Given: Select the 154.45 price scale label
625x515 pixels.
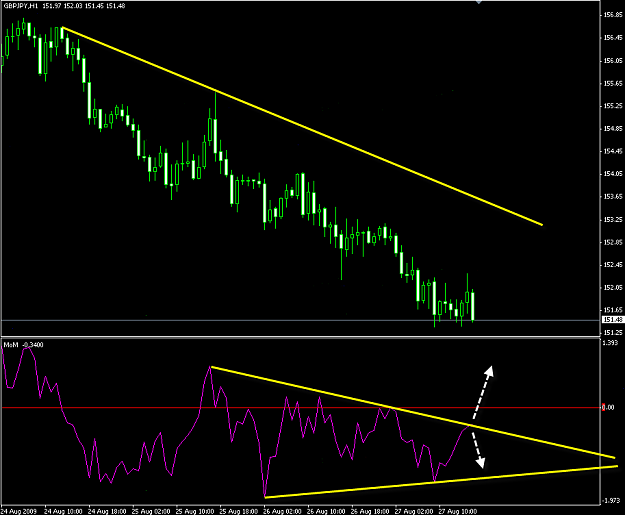Looking at the screenshot, I should tap(613, 151).
